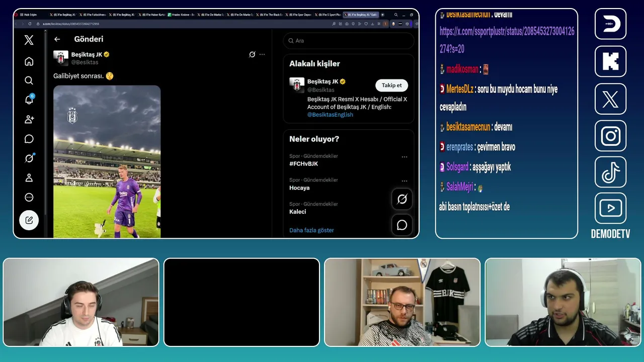
Task: Open more options for #FCHvBJK trend
Action: click(x=405, y=157)
